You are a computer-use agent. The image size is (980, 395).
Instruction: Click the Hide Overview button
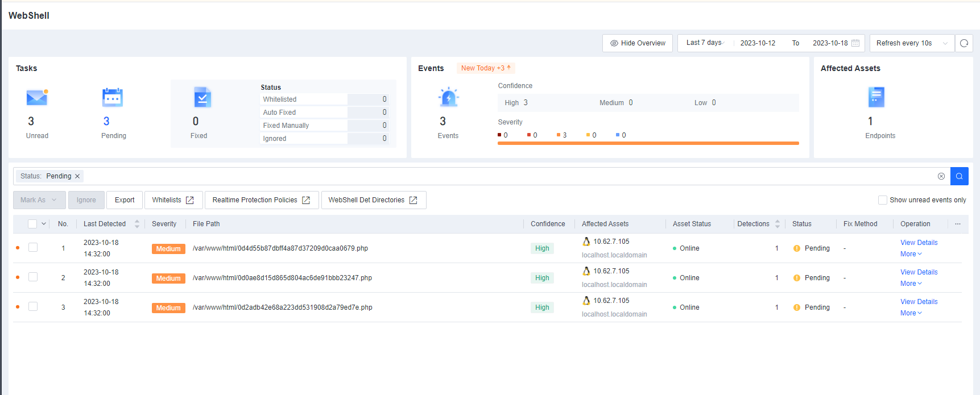[x=638, y=43]
